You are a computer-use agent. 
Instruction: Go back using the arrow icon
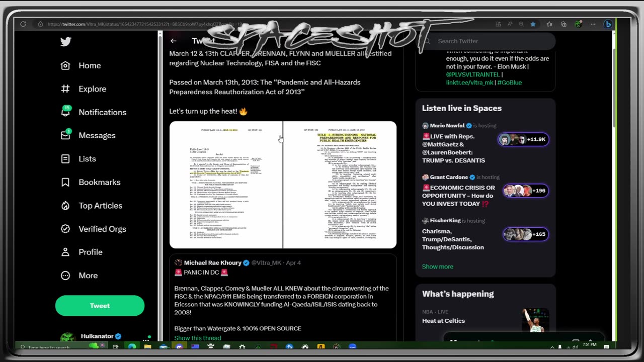173,41
